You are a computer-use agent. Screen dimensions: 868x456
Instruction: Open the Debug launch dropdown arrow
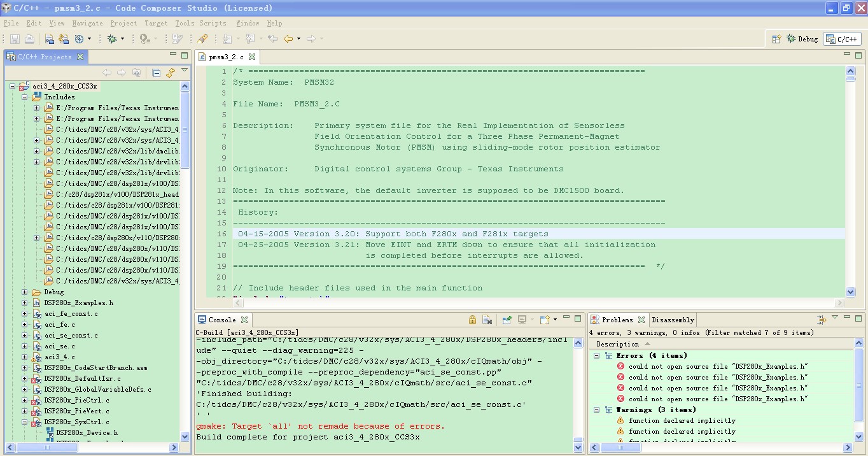[x=122, y=39]
